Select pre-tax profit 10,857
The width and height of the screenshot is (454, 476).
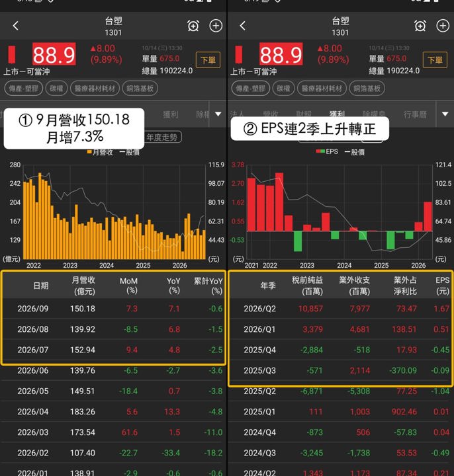click(310, 309)
